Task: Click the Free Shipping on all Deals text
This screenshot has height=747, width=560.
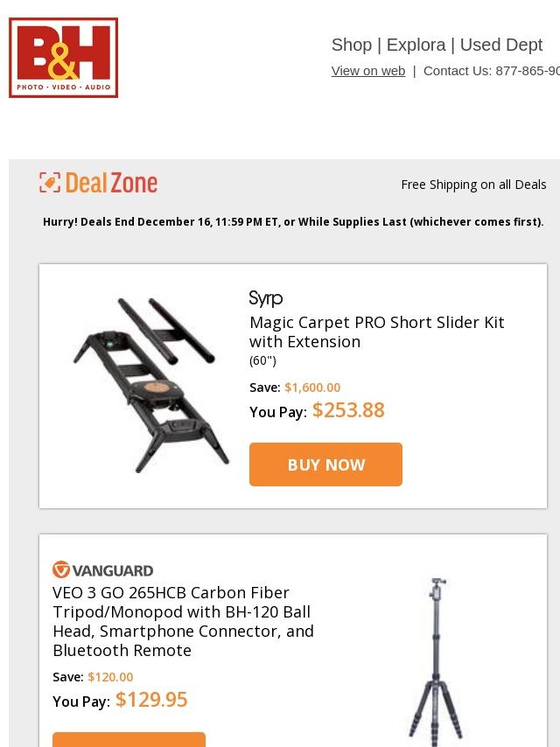Action: click(473, 185)
